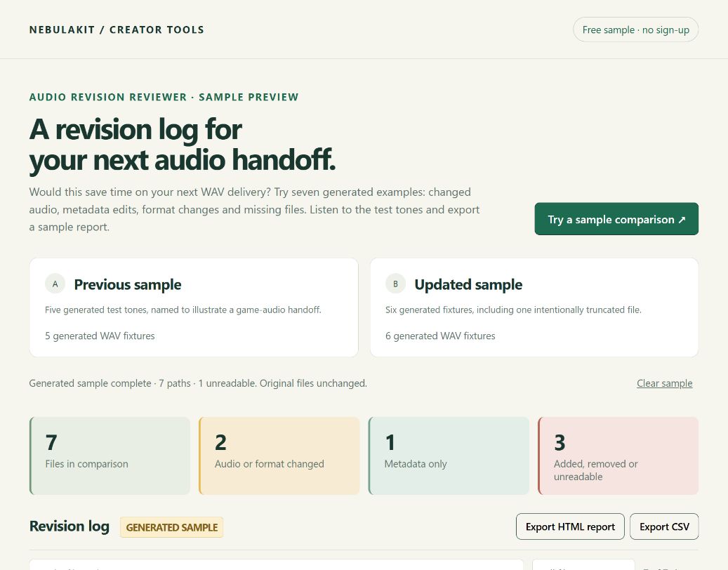Click the Revision log heading
Viewport: 728px width, 570px height.
click(x=70, y=526)
